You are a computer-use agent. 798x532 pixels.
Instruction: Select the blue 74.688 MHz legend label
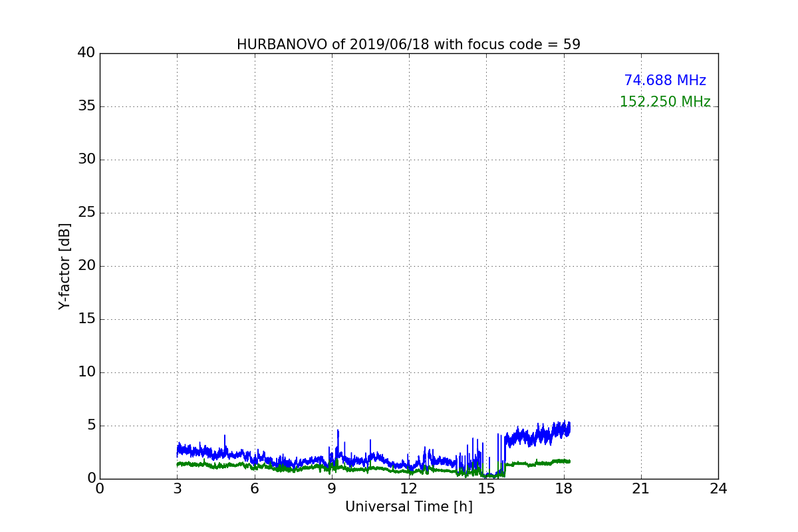(x=665, y=80)
